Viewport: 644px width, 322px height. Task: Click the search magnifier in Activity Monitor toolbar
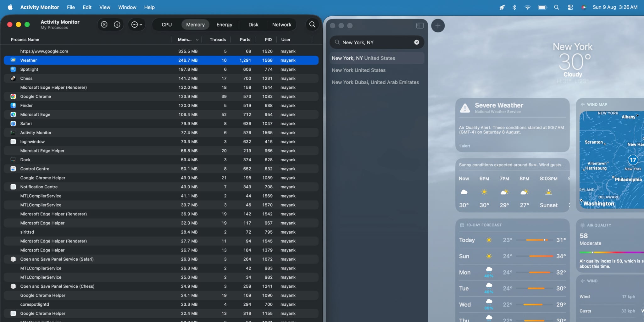[x=312, y=25]
